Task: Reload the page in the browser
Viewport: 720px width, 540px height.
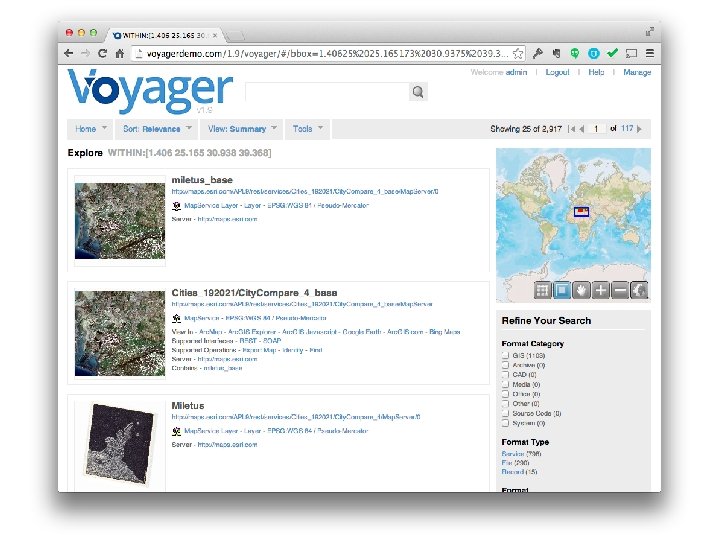Action: click(x=102, y=53)
